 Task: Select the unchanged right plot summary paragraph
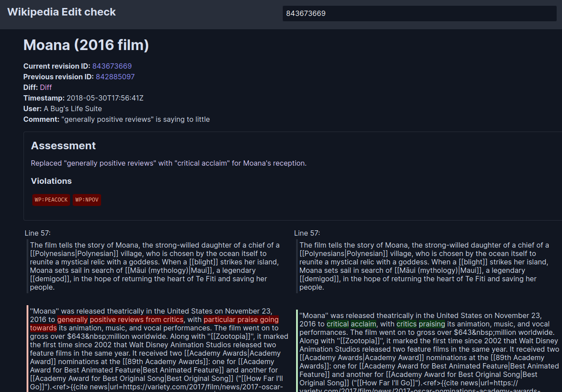coord(424,266)
